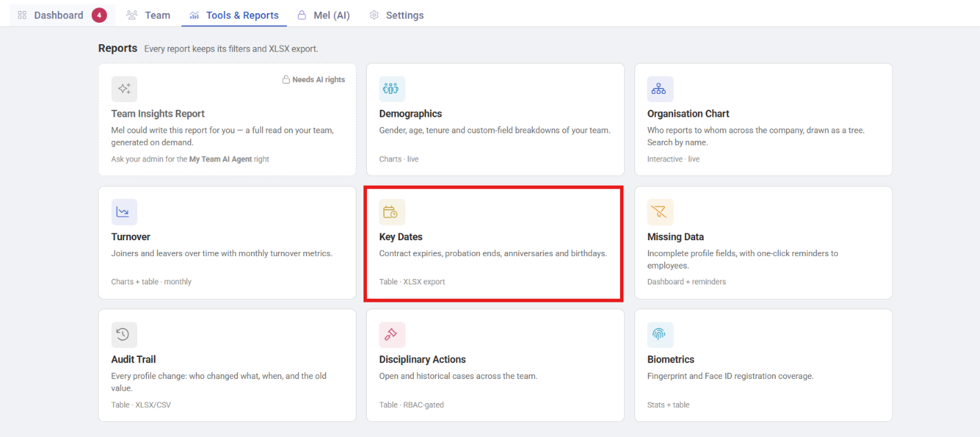Click the 'Table · XLSX export' text
This screenshot has width=980, height=437.
tap(412, 282)
